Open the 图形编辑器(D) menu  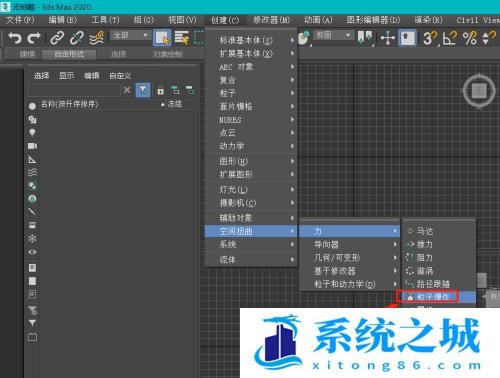click(x=373, y=20)
